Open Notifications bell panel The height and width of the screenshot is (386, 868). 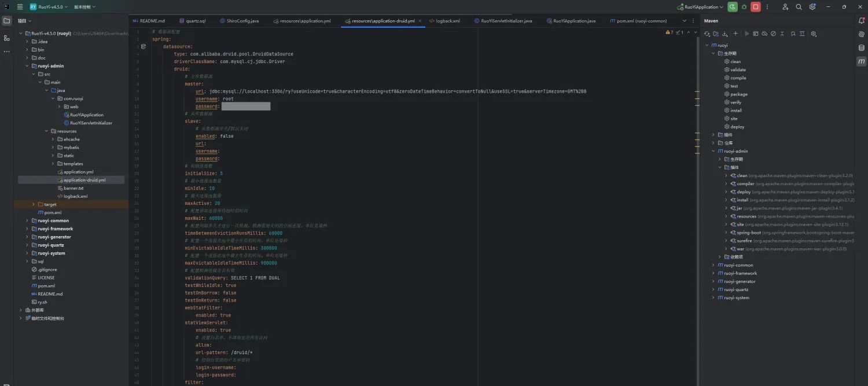click(x=861, y=21)
